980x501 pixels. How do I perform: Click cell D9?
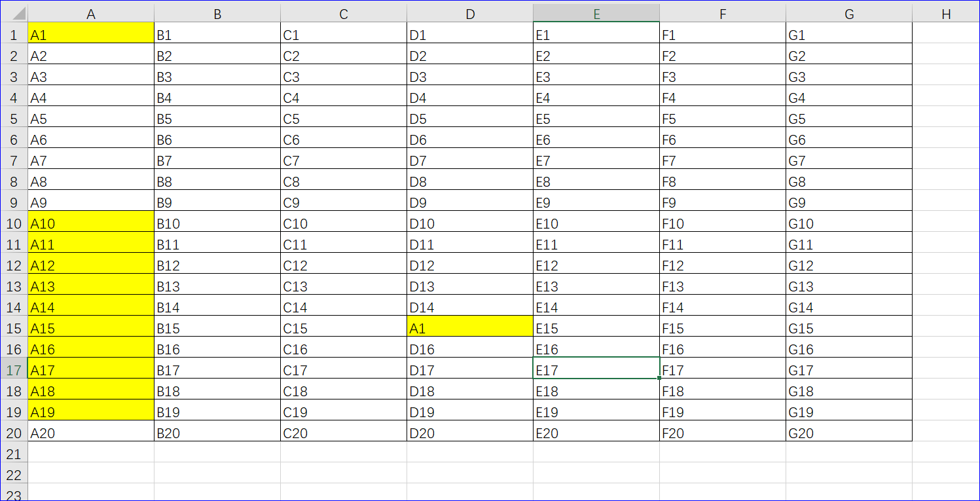470,200
